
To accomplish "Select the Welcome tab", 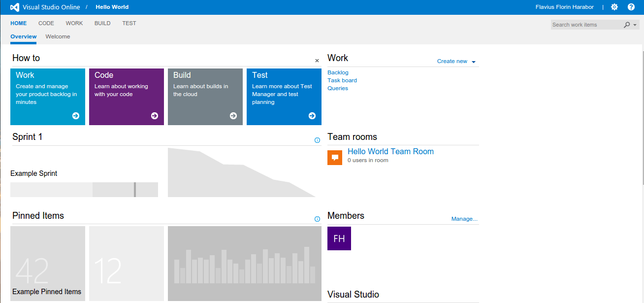I will (58, 37).
